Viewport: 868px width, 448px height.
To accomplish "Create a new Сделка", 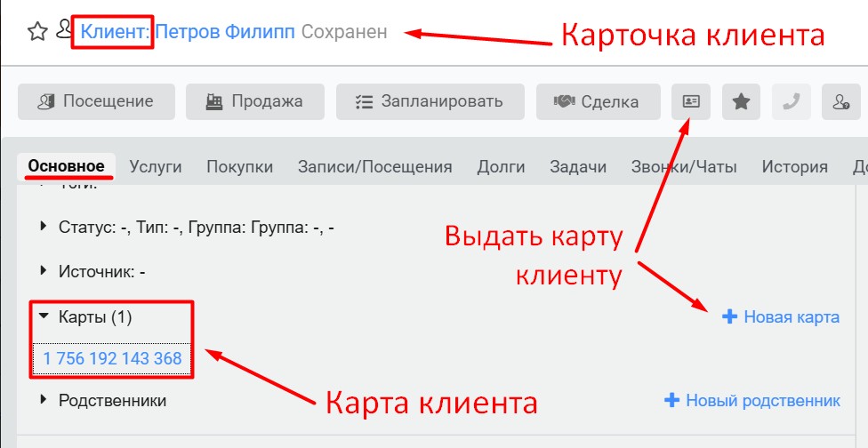I will click(x=598, y=101).
